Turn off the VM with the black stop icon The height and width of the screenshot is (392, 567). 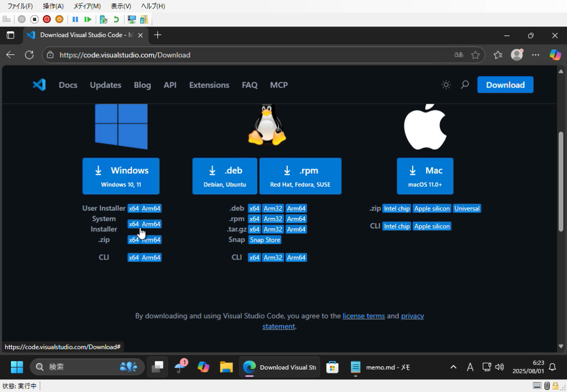pos(34,19)
